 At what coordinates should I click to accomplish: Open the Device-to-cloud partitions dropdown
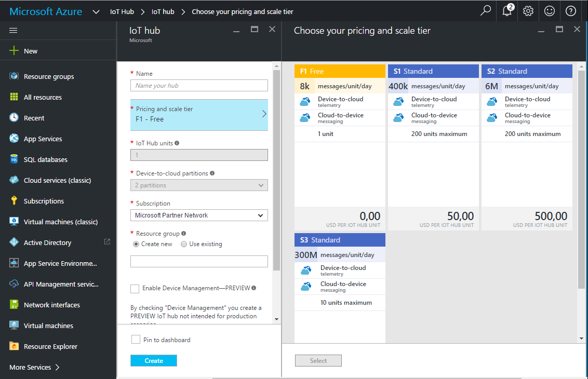pos(199,185)
